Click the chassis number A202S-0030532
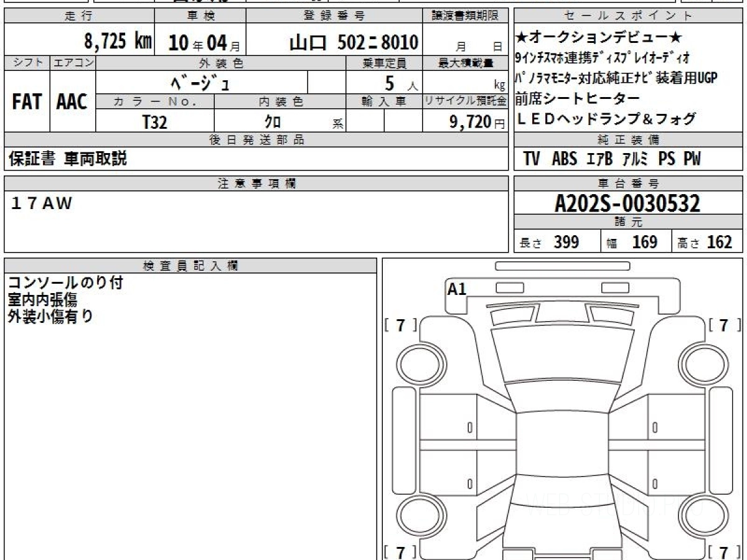 click(x=627, y=203)
